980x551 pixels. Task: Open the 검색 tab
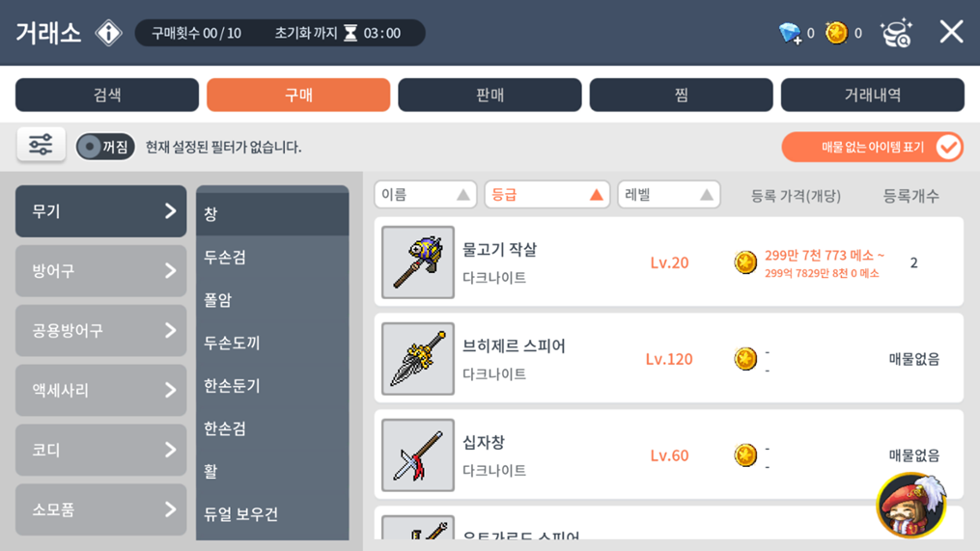pos(107,95)
